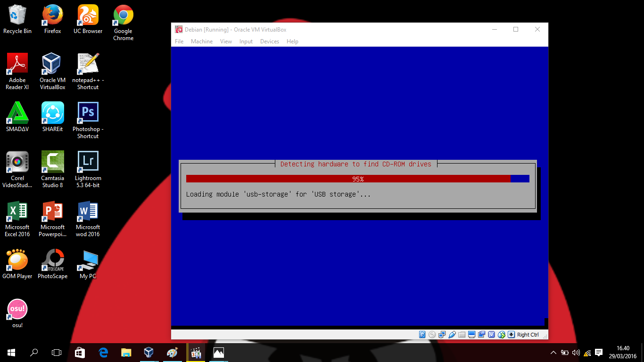
Task: Click the CPU chip icon in VirtualBox status bar
Action: [x=492, y=335]
